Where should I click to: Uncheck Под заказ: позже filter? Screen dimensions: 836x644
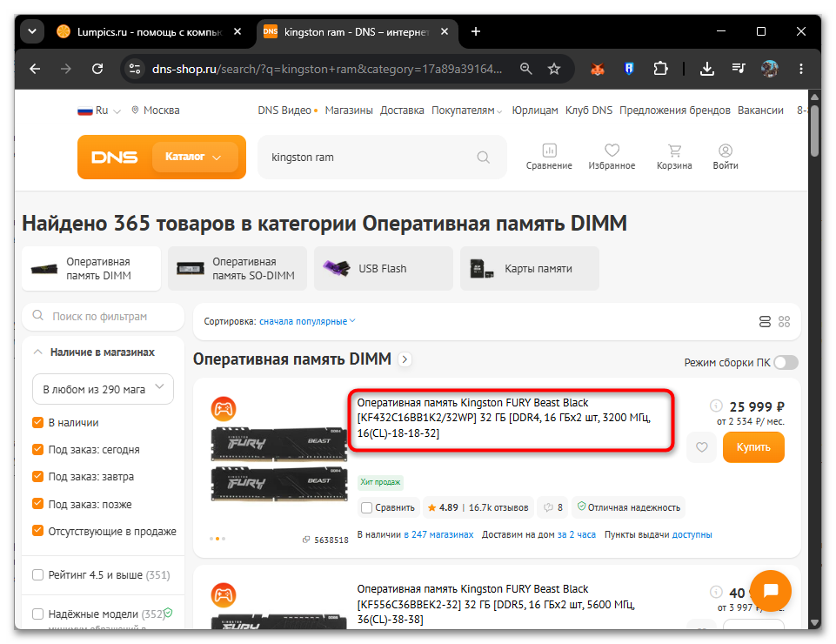[38, 504]
